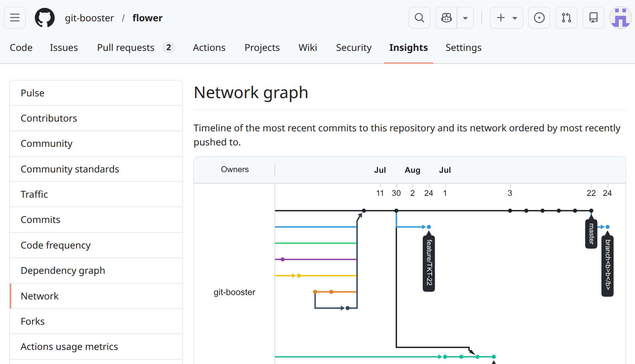The height and width of the screenshot is (364, 635).
Task: Click the git-booster owner link
Action: tap(89, 18)
